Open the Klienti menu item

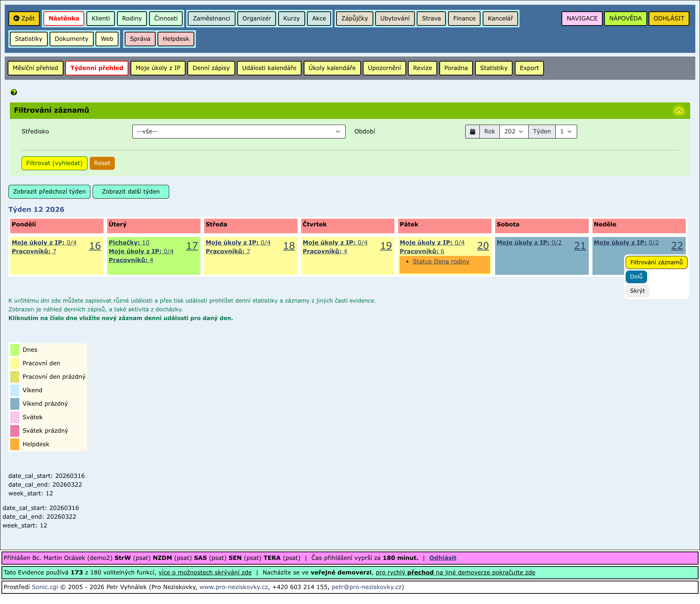100,18
